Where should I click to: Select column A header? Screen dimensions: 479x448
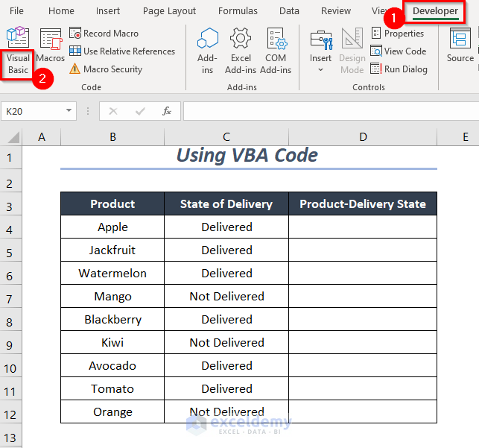[42, 137]
